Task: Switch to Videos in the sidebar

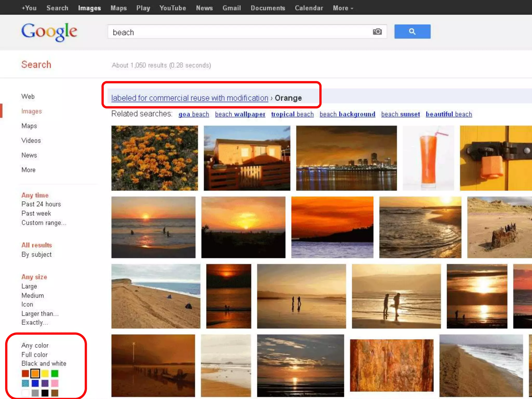Action: point(31,141)
